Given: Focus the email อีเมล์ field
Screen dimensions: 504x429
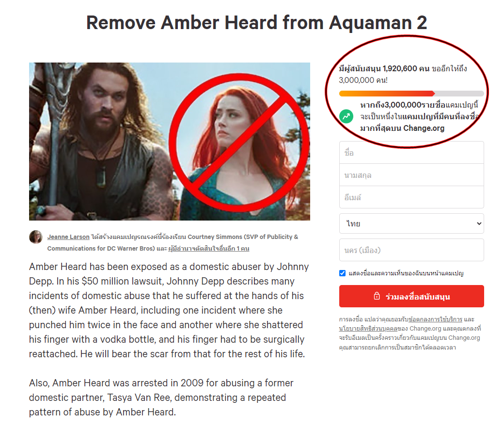Looking at the screenshot, I should (411, 197).
